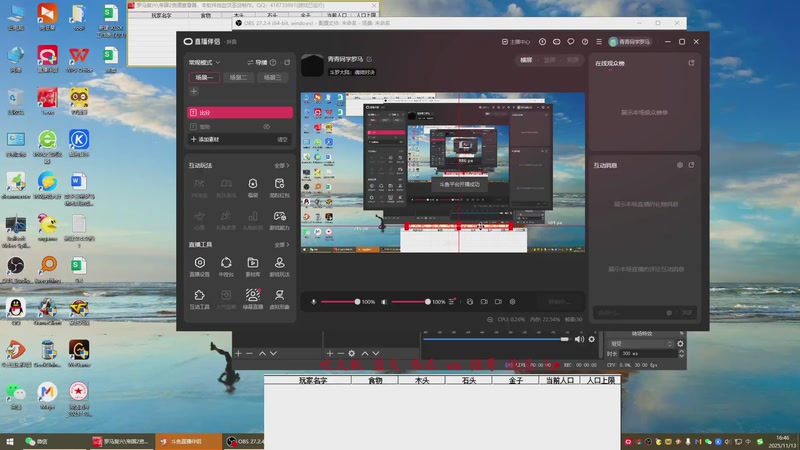The image size is (800, 450).
Task: Edit the stream title pencil icon
Action: click(x=369, y=59)
